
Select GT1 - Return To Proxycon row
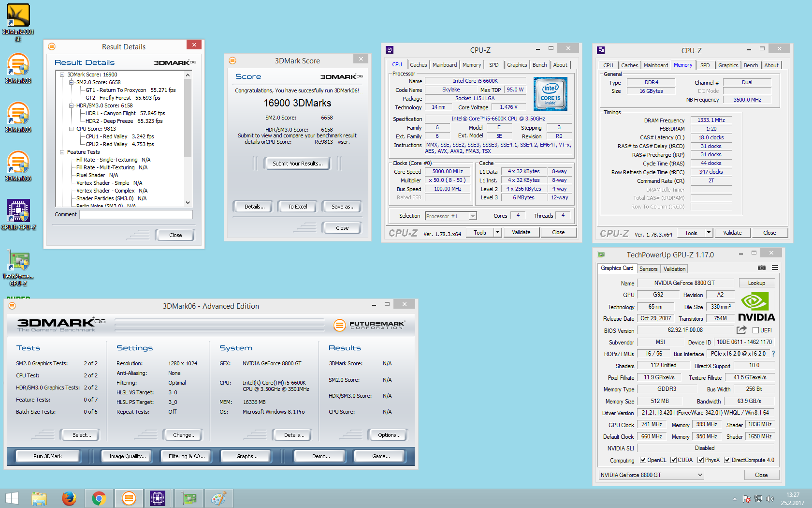[x=130, y=90]
